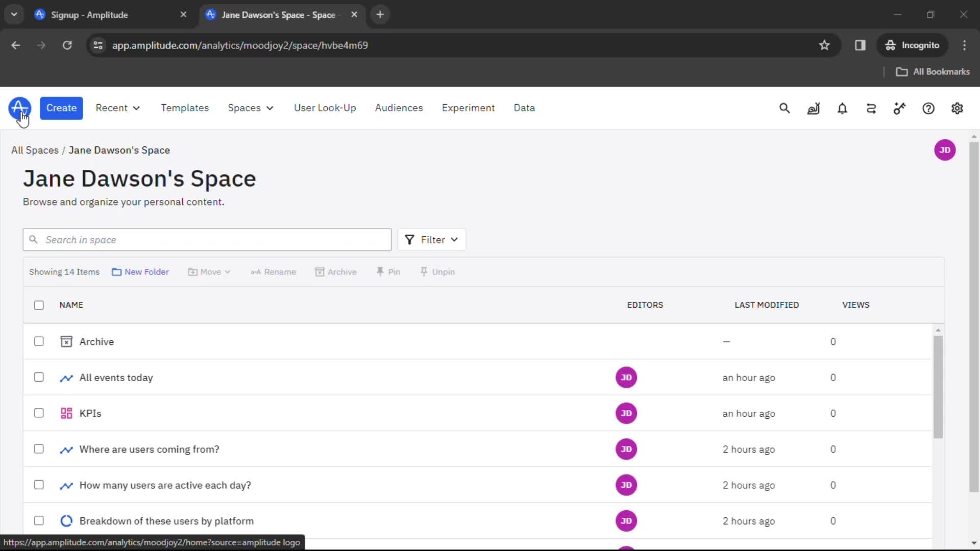
Task: Open the tab search chevron in Chrome
Action: [x=14, y=14]
